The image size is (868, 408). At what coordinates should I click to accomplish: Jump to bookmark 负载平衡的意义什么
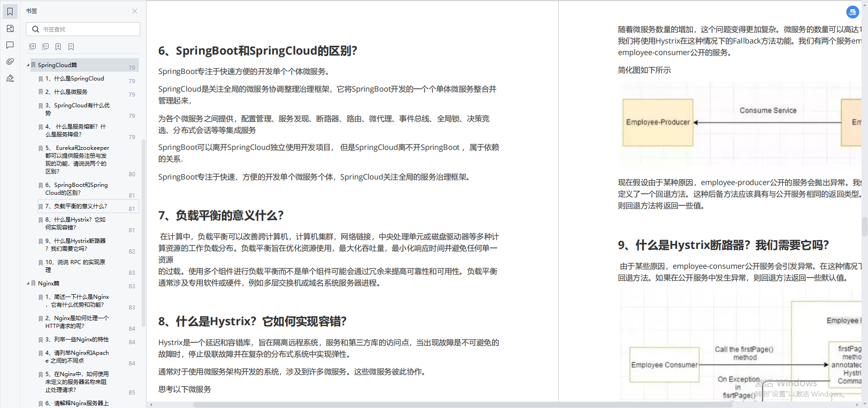coord(81,206)
